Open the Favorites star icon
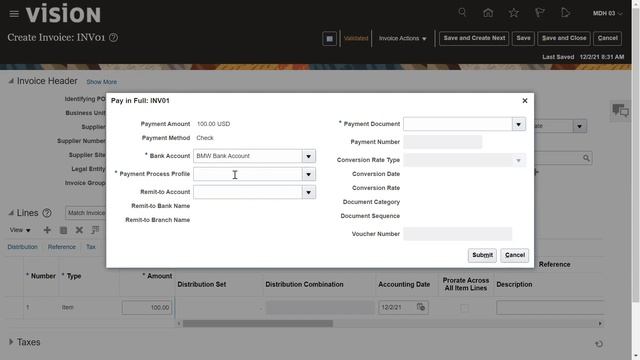Viewport: 640px width, 360px height. pos(513,13)
